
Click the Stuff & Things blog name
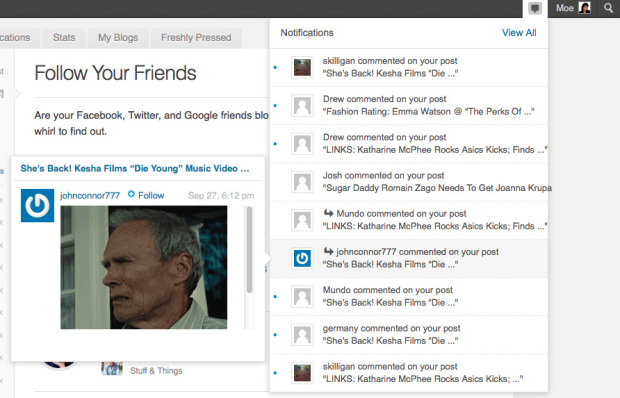(156, 371)
